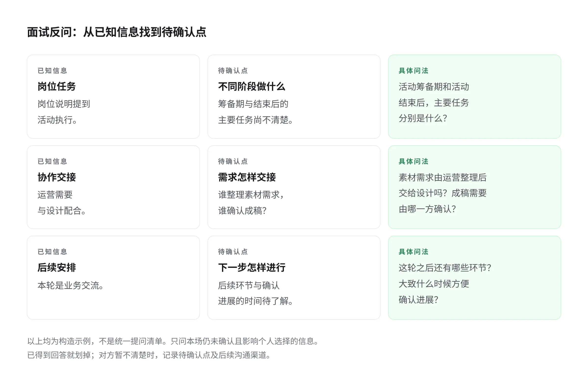The height and width of the screenshot is (384, 588).
Task: Select the heading 需求怎样交接
Action: (x=247, y=177)
